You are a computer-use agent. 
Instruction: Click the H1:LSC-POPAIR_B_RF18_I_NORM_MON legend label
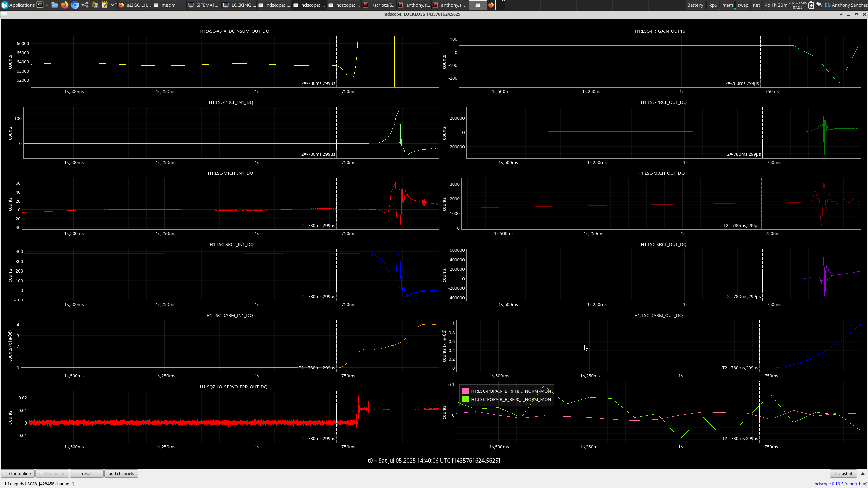[511, 391]
